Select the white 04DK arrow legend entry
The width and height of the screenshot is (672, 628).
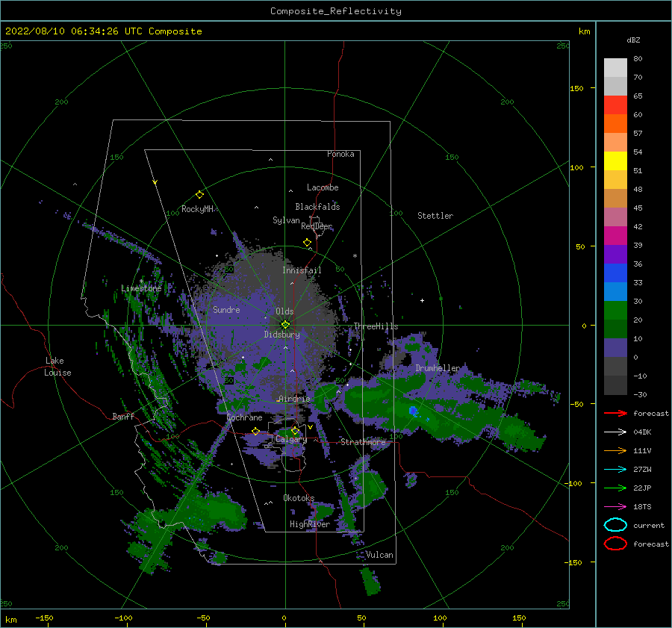point(615,432)
